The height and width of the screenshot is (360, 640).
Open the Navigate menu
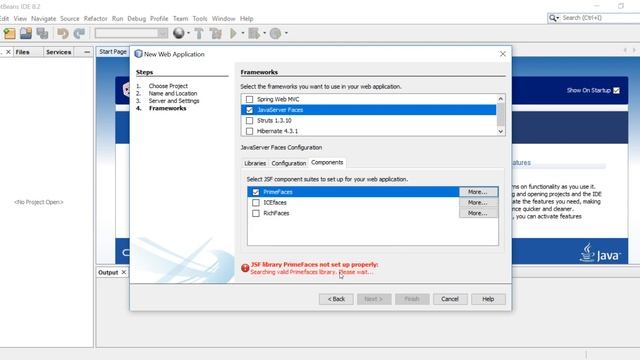(43, 19)
